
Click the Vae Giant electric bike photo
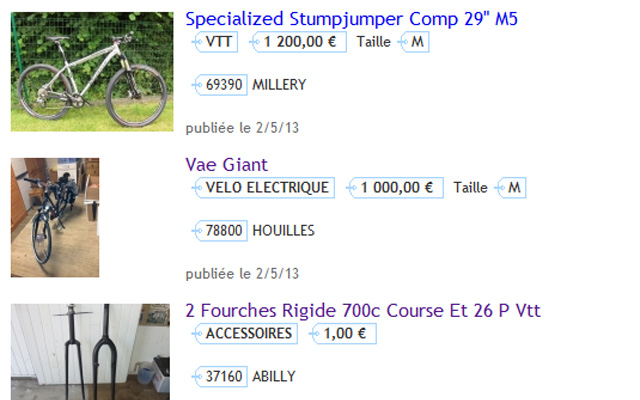(x=55, y=217)
